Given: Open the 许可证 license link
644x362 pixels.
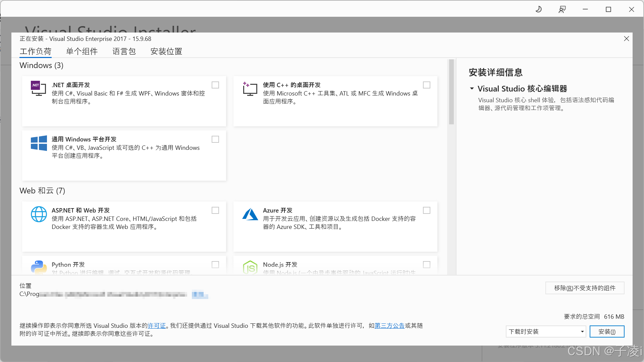Looking at the screenshot, I should pos(157,326).
